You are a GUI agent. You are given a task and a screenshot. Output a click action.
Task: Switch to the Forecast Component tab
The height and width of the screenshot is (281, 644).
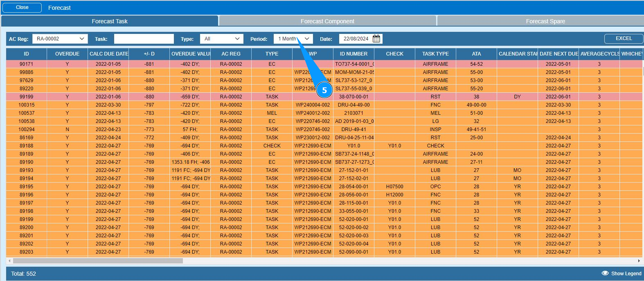point(327,21)
